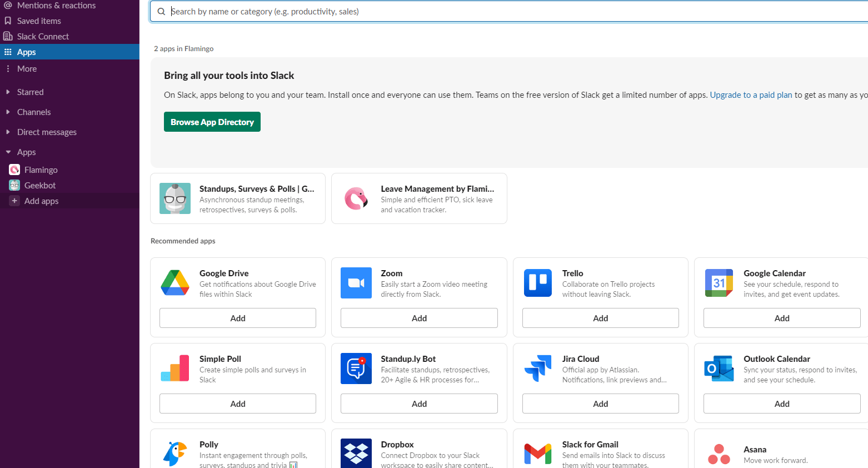This screenshot has height=468, width=868.
Task: Expand the Channels section
Action: [x=9, y=112]
